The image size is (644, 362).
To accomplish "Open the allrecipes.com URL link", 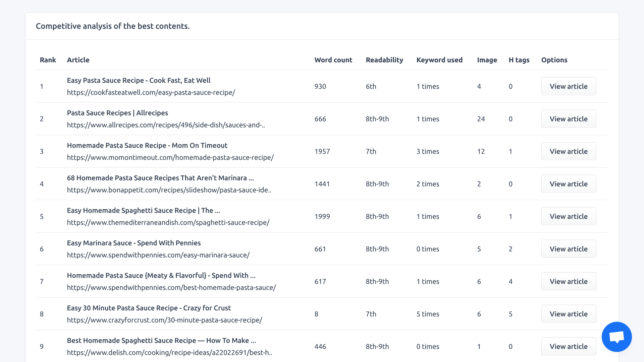I will (x=166, y=125).
